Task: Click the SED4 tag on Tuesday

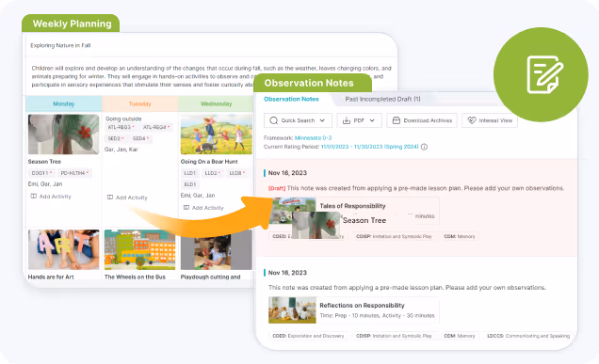Action: (x=140, y=138)
